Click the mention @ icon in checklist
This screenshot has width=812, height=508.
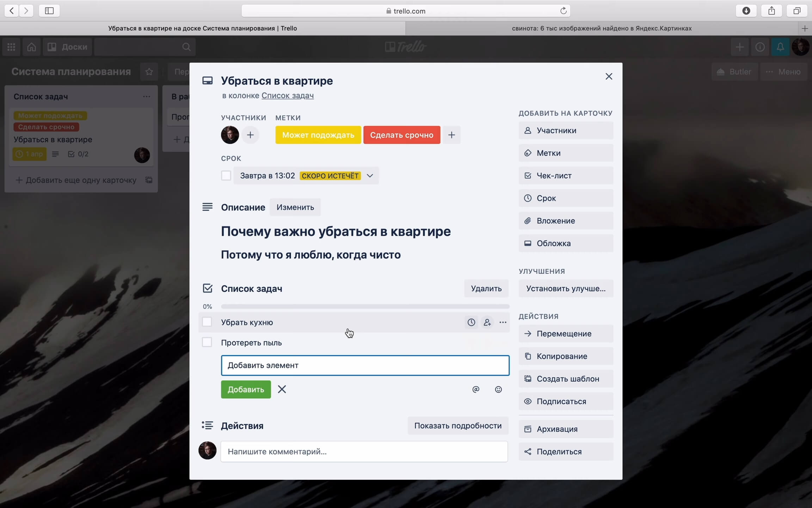pyautogui.click(x=476, y=389)
